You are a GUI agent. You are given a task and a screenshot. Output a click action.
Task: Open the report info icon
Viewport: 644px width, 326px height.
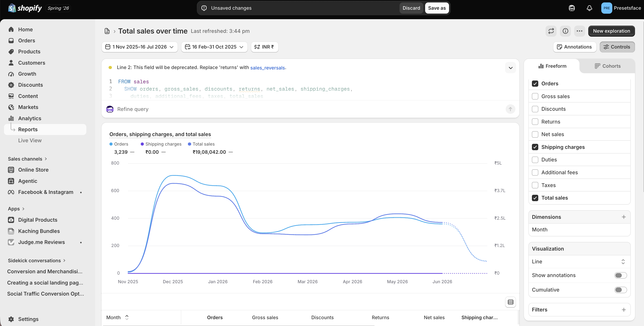coord(565,31)
